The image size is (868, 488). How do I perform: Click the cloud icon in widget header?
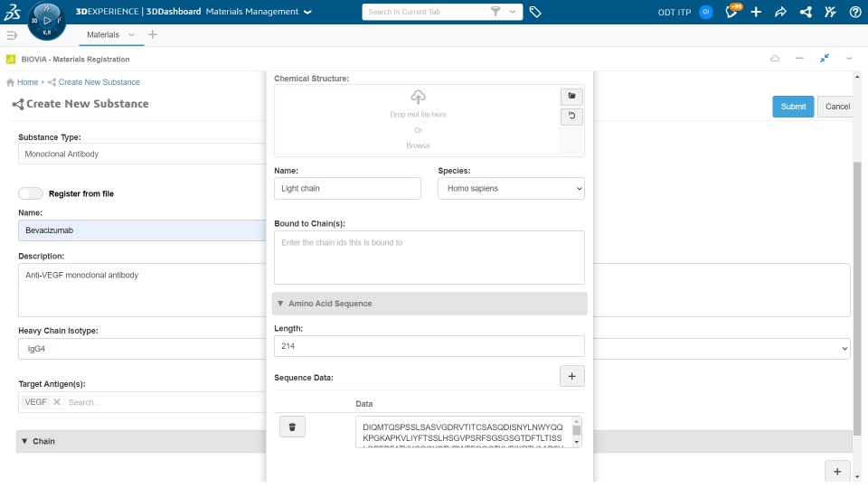[775, 58]
